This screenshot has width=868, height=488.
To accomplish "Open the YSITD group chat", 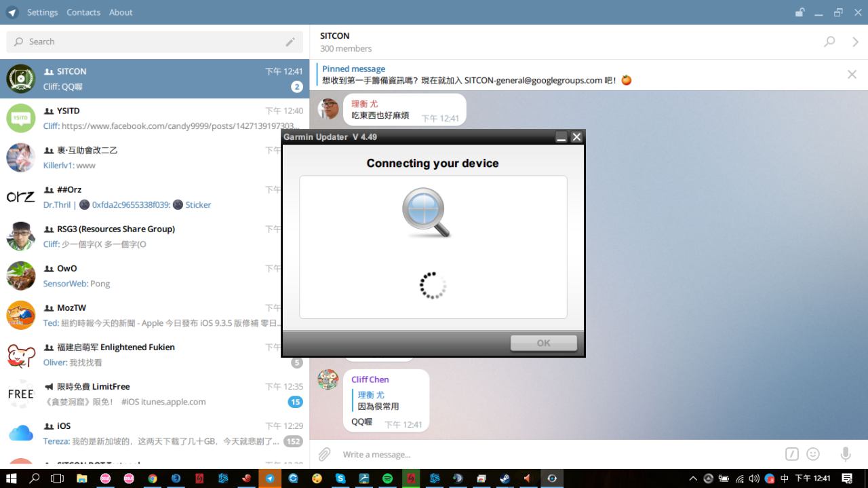I will [155, 118].
